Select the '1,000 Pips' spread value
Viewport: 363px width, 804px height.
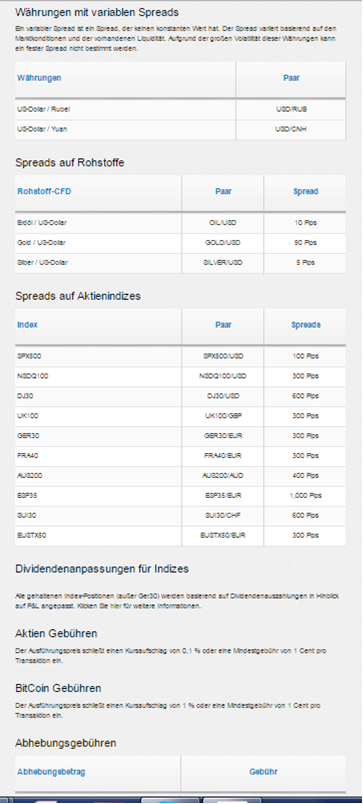tap(305, 496)
